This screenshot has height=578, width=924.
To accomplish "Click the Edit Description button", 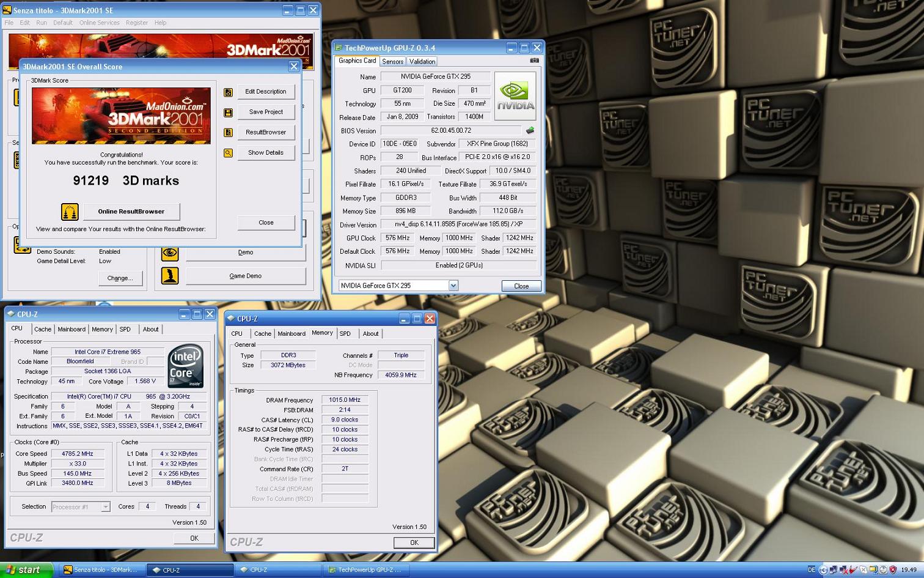I will 266,92.
